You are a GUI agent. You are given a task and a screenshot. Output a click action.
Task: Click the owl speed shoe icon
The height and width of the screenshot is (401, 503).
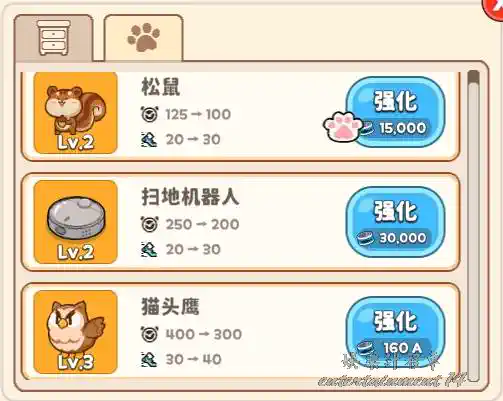coord(149,359)
